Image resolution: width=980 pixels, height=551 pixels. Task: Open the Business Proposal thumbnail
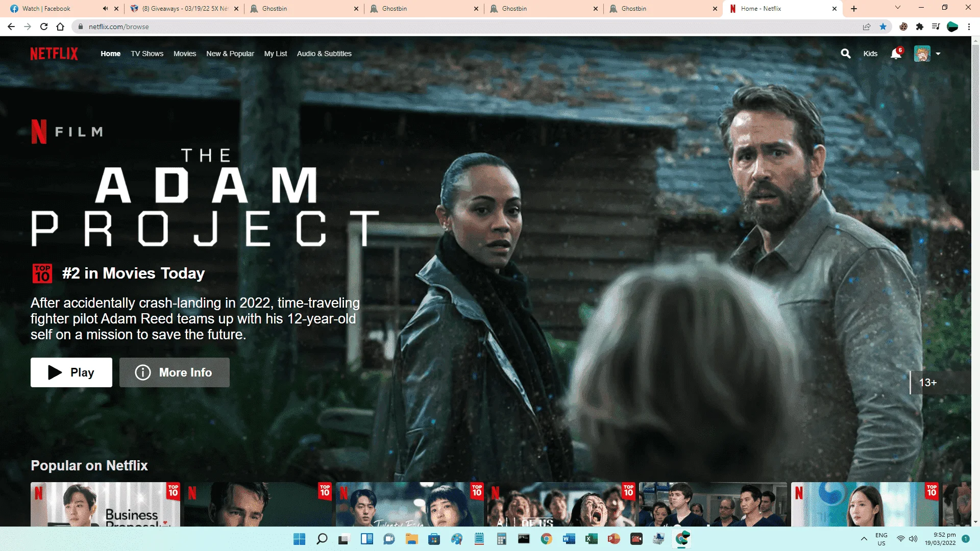tap(105, 504)
